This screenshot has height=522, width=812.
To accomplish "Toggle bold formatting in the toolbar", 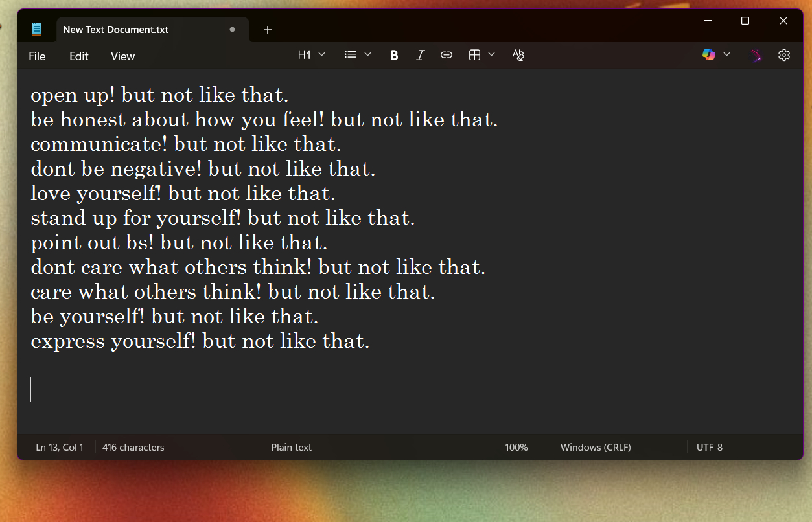I will click(394, 56).
